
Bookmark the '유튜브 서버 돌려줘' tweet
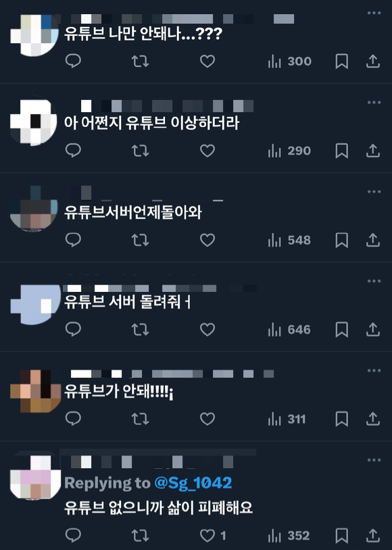tap(342, 330)
